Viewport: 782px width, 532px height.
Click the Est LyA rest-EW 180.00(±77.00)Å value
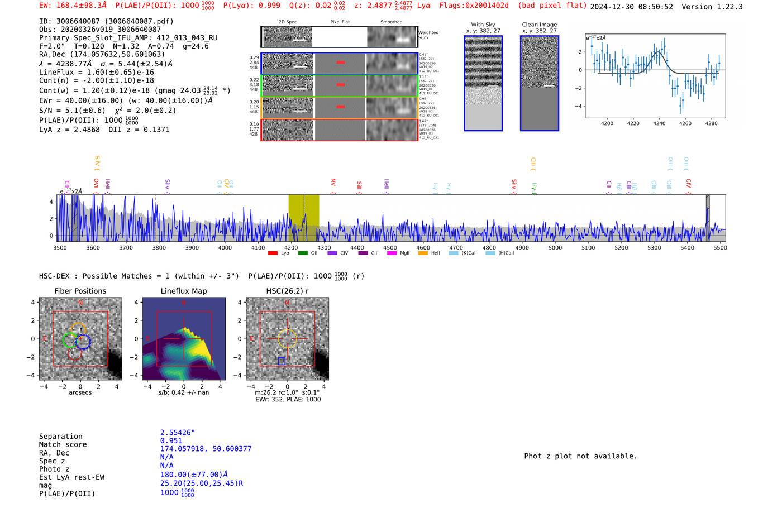pos(194,475)
